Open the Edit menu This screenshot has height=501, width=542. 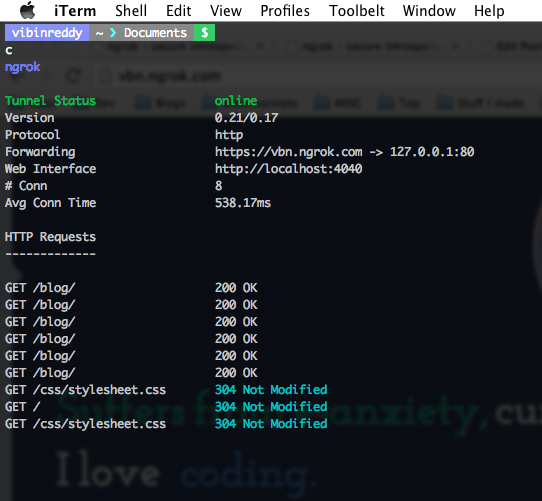click(x=178, y=11)
